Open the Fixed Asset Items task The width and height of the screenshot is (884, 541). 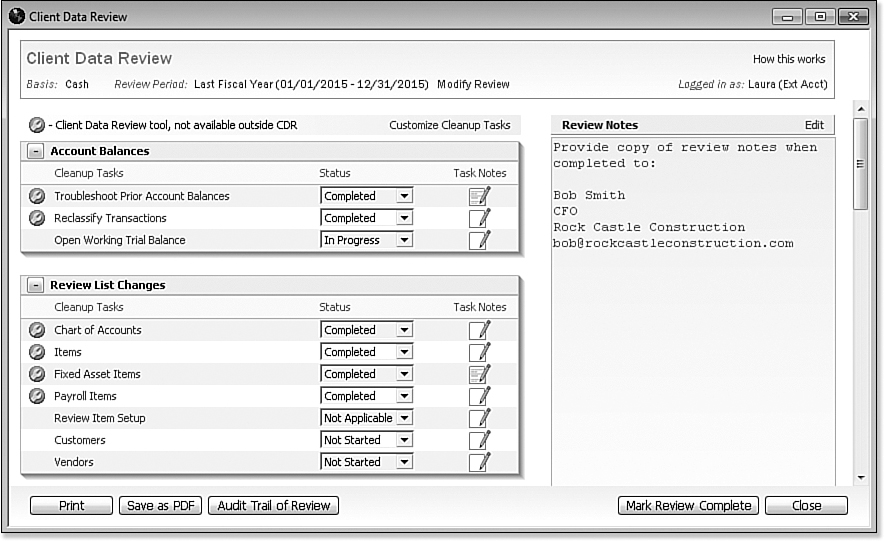97,374
